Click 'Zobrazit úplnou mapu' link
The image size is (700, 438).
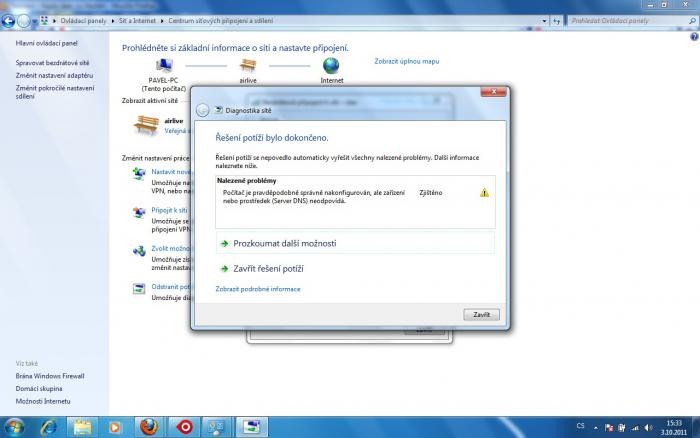coord(407,61)
